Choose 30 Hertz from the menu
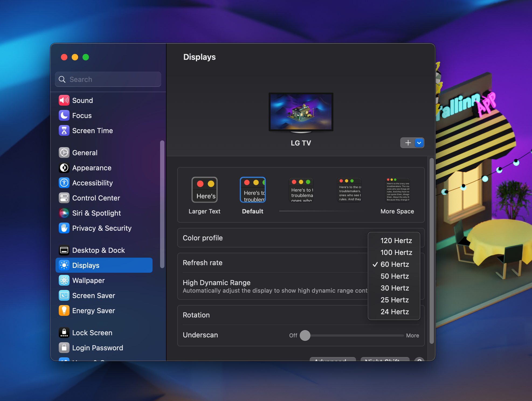The image size is (532, 401). 395,288
